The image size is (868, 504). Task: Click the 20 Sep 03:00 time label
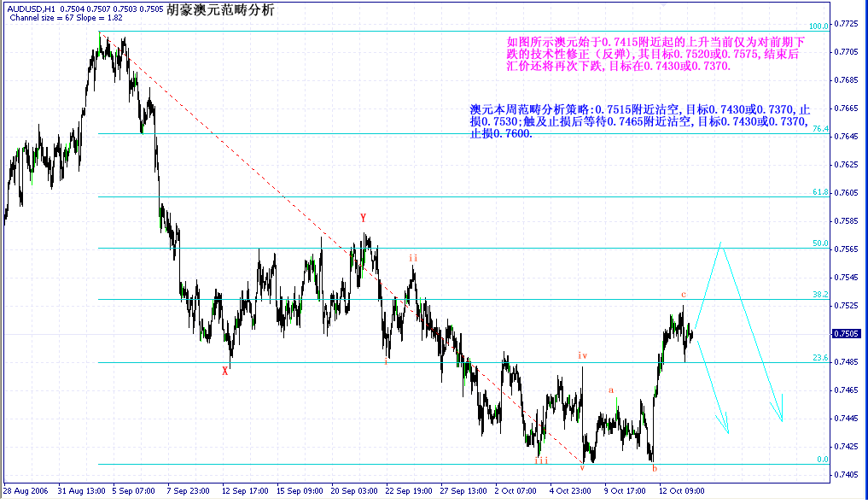(x=354, y=490)
